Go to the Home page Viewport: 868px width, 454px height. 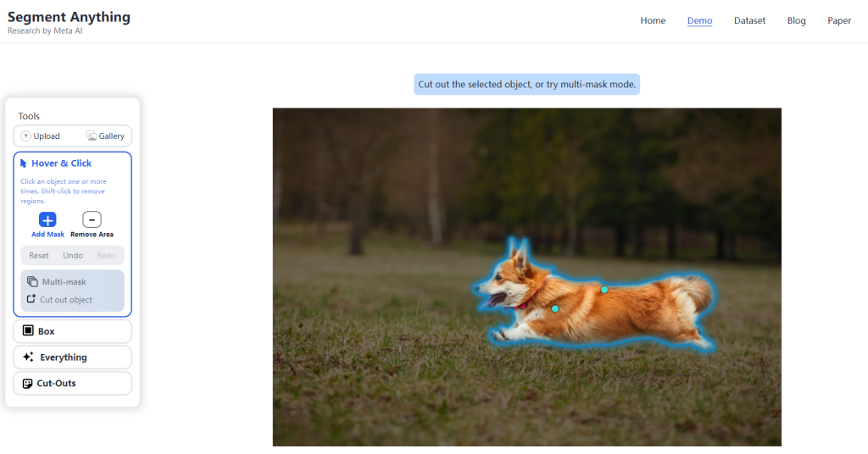(653, 20)
